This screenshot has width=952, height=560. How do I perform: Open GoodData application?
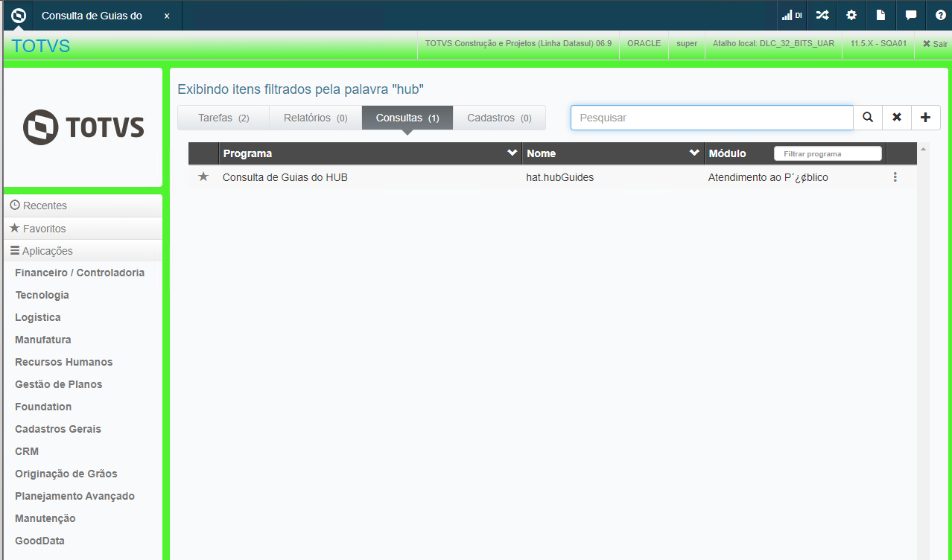click(39, 541)
